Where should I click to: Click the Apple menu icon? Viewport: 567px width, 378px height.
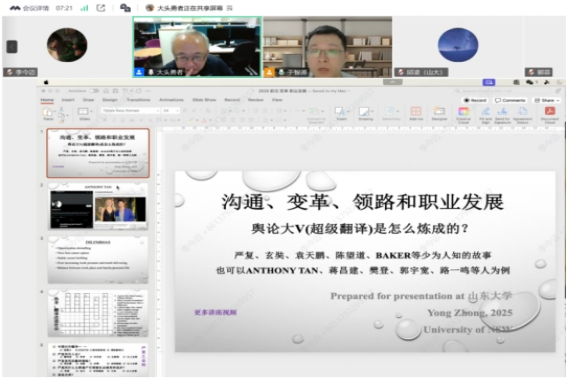click(x=46, y=82)
